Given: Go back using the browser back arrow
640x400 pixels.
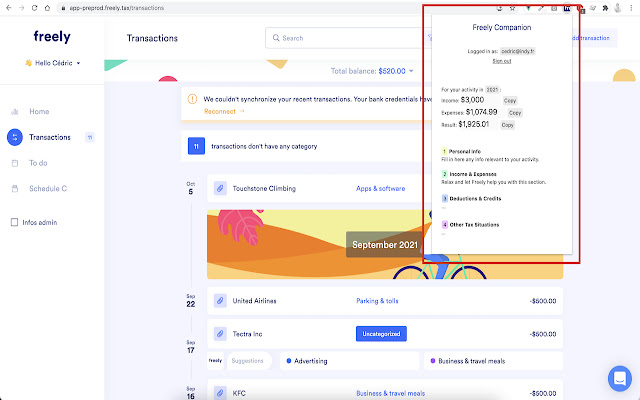Looking at the screenshot, I should 9,8.
